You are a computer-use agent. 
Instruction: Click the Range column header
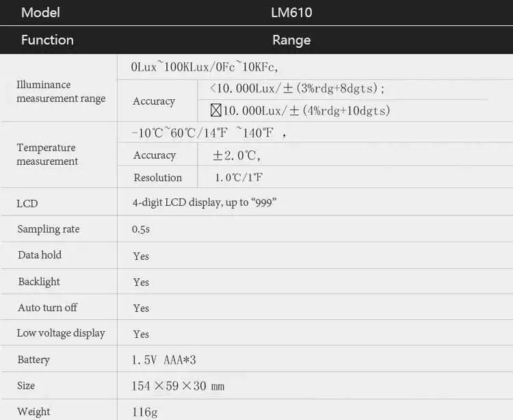tap(291, 40)
